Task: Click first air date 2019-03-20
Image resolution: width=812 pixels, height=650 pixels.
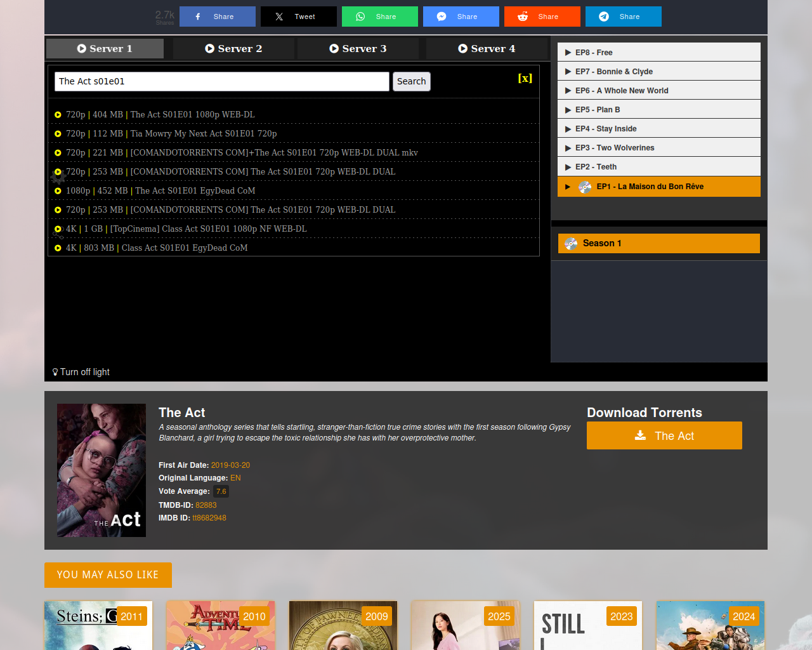Action: tap(230, 465)
